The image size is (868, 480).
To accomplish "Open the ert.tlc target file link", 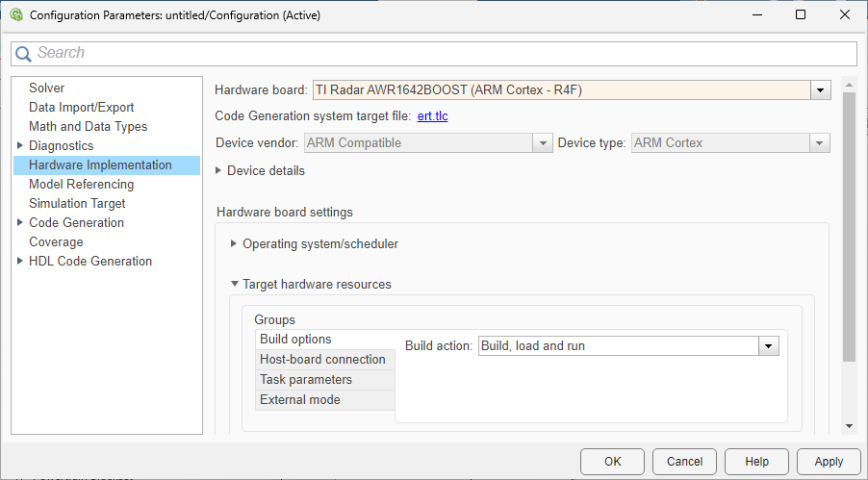I will click(x=432, y=116).
